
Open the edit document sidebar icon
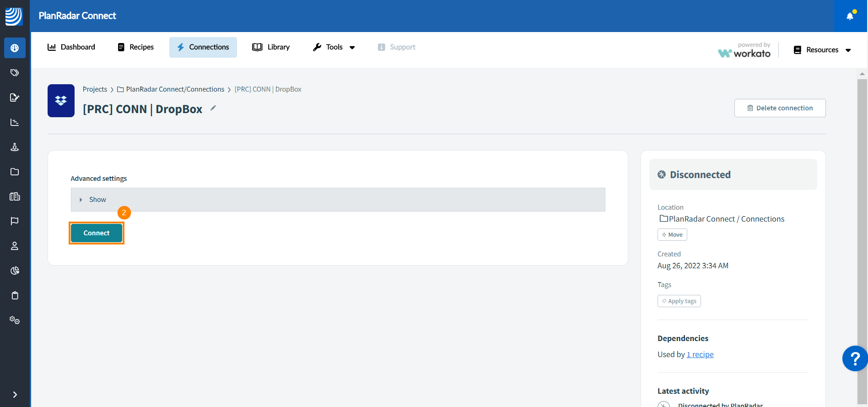(x=15, y=98)
